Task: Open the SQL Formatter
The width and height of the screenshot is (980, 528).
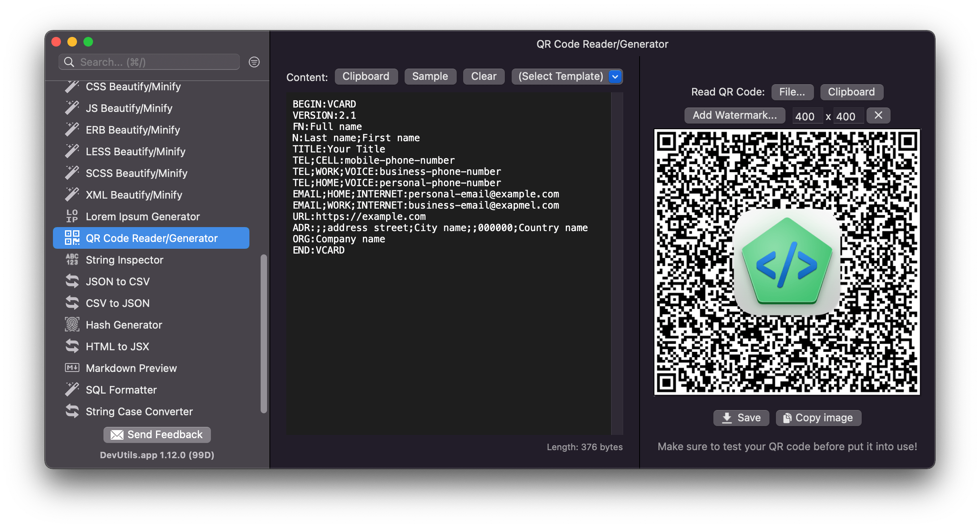Action: [x=121, y=390]
